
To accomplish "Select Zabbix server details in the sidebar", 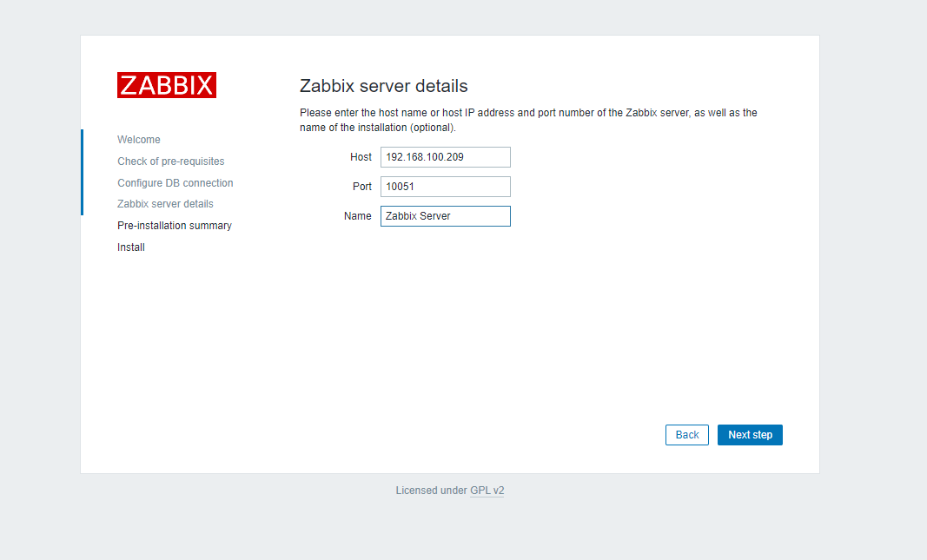I will click(x=165, y=204).
